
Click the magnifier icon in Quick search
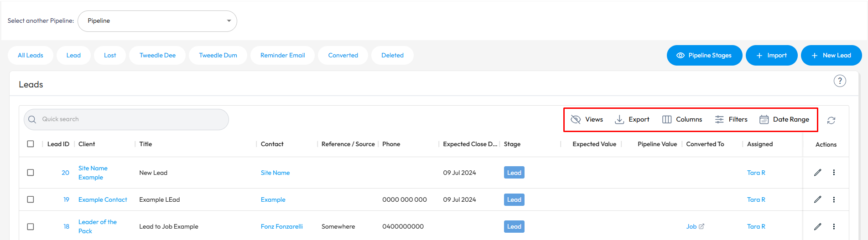(x=32, y=119)
